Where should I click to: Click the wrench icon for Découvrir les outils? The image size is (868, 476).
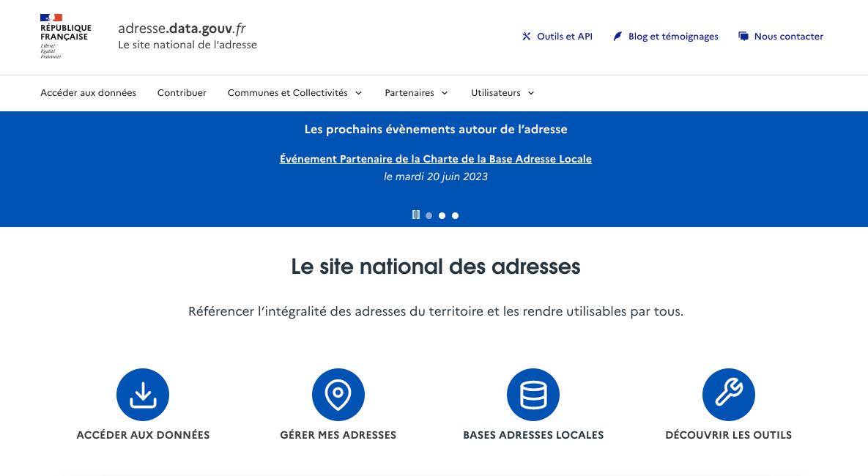tap(728, 395)
